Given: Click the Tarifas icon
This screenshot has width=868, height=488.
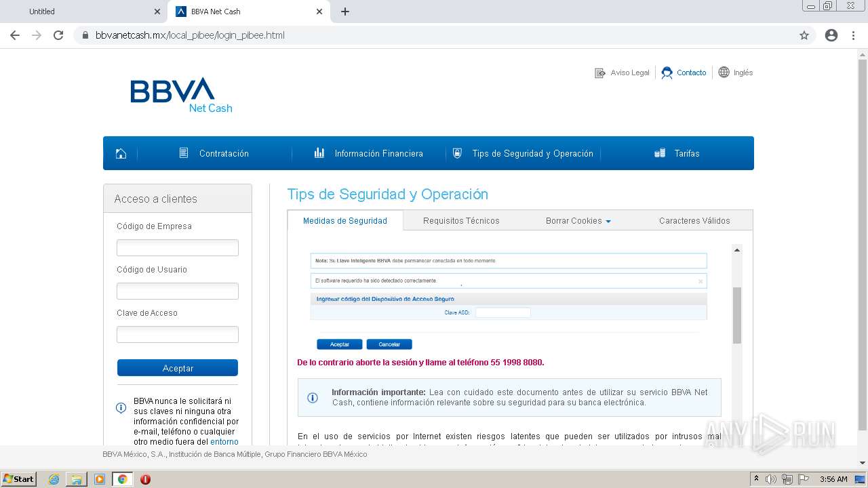Looking at the screenshot, I should (x=660, y=153).
